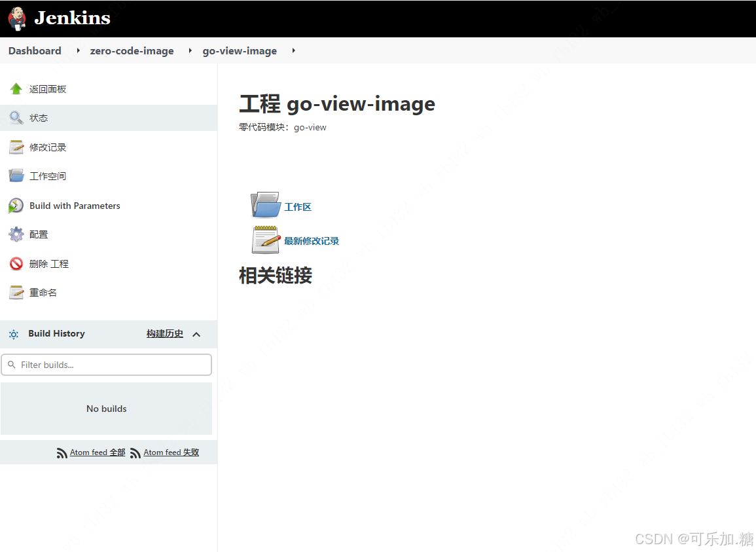This screenshot has width=756, height=552.
Task: Click the Jenkins title text in header
Action: [72, 18]
